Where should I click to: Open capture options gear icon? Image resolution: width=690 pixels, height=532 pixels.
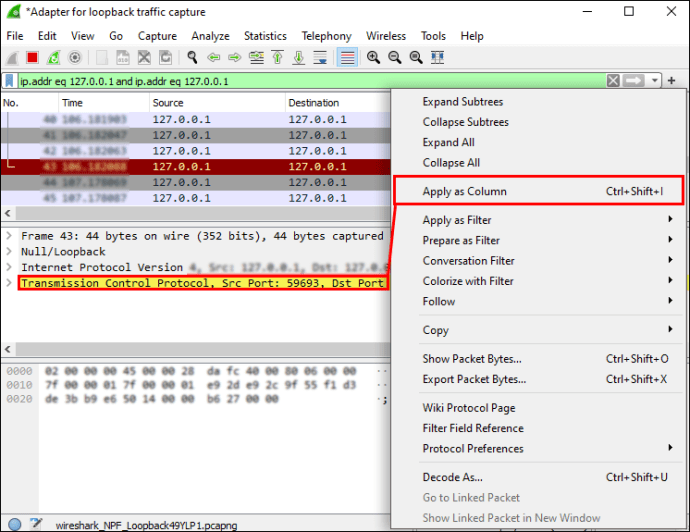tap(75, 58)
